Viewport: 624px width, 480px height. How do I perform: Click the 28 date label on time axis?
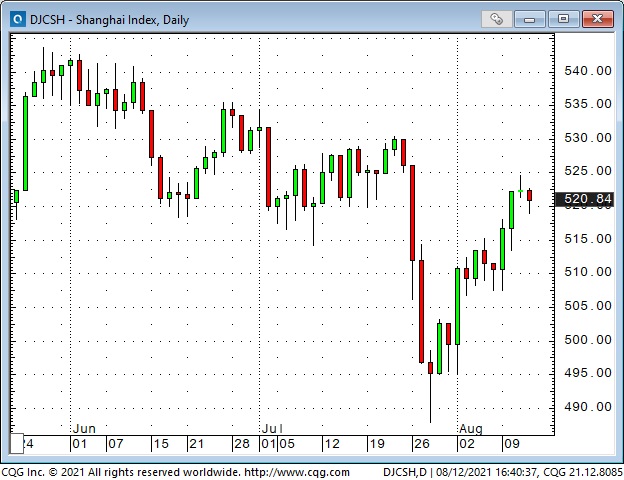(242, 444)
